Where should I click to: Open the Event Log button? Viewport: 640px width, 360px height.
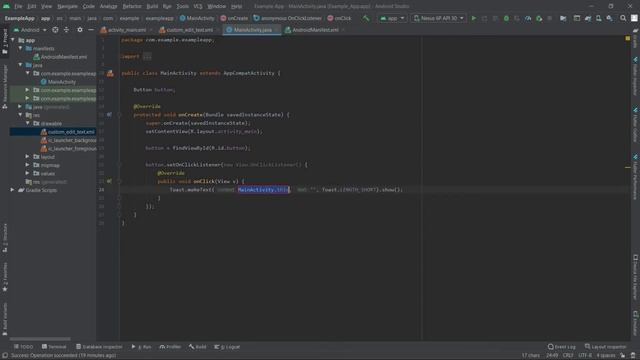point(562,347)
